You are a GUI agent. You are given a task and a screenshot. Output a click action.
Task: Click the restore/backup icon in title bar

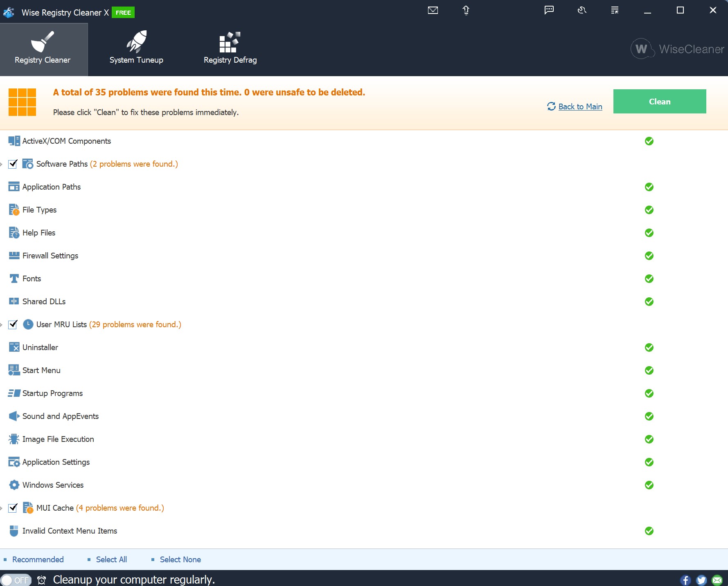click(x=582, y=10)
